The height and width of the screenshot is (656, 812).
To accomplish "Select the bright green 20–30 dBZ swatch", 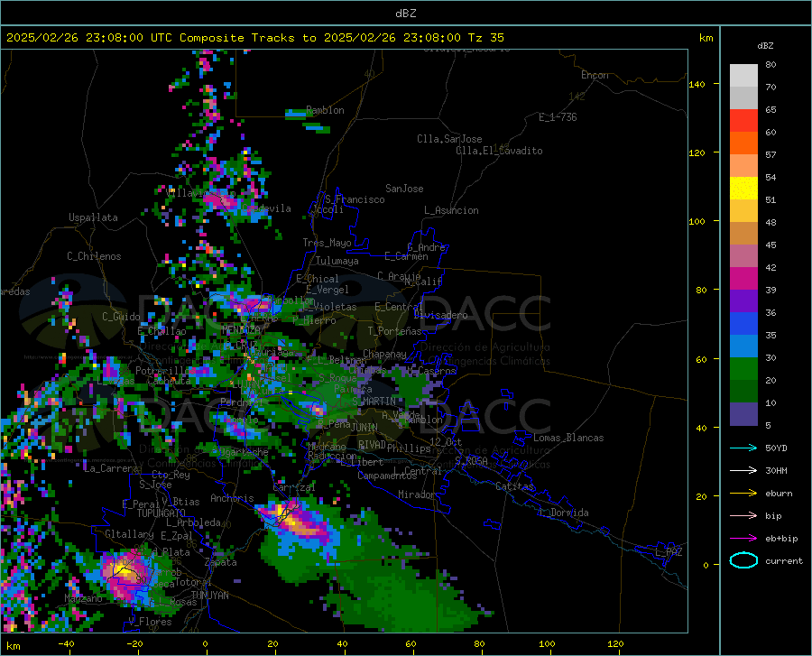I will (x=743, y=369).
